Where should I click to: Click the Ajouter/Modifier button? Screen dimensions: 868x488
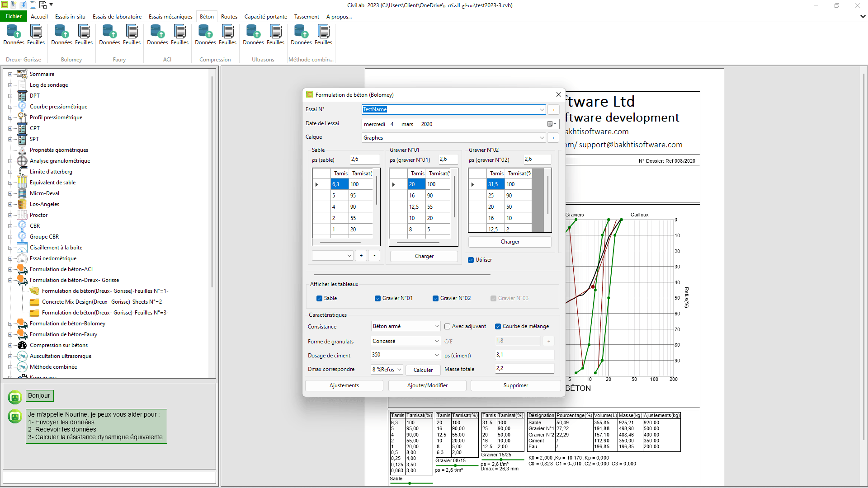point(427,385)
